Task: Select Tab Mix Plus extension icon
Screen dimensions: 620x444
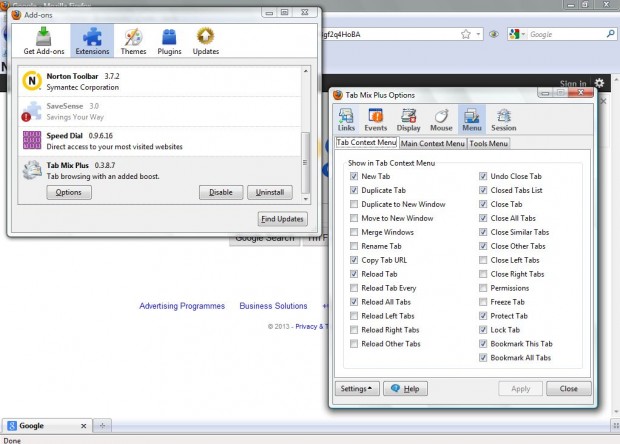Action: coord(32,170)
